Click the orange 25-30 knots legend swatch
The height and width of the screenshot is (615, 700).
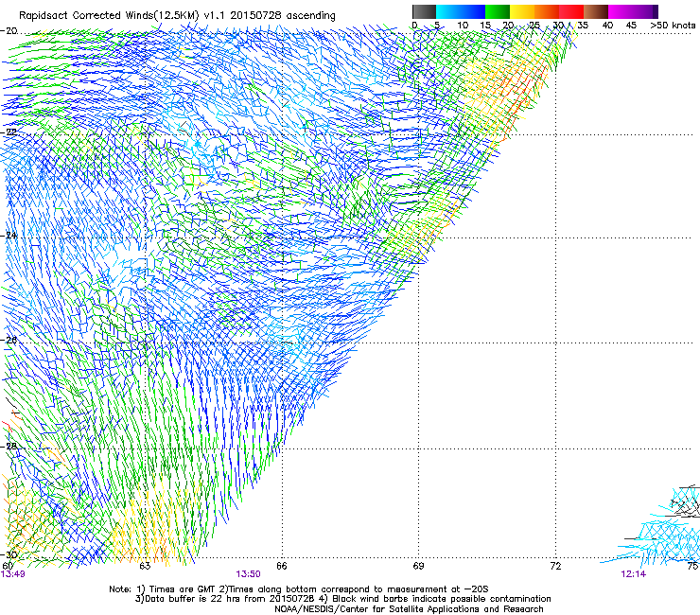pos(547,11)
